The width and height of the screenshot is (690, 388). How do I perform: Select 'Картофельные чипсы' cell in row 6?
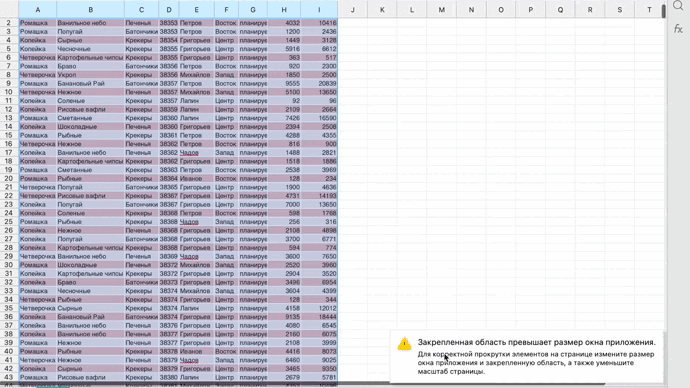(x=90, y=58)
